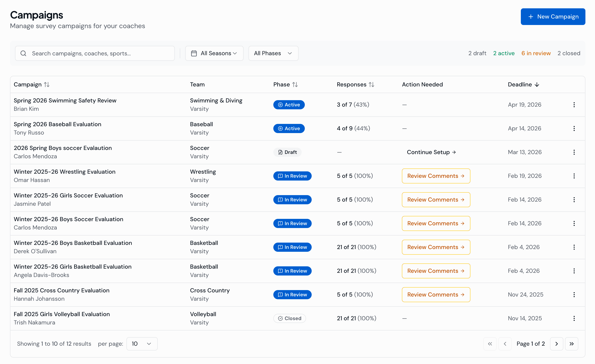Filter by 2 draft campaigns
595x364 pixels.
point(477,53)
